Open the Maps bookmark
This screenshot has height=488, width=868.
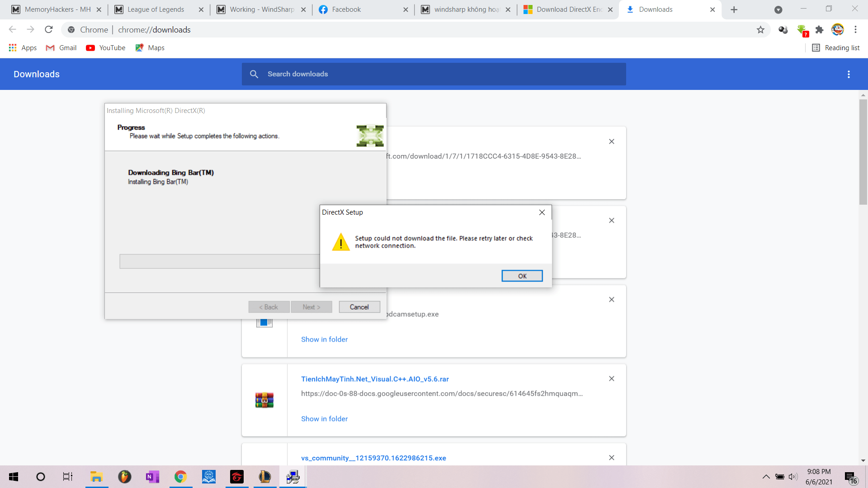pos(150,47)
